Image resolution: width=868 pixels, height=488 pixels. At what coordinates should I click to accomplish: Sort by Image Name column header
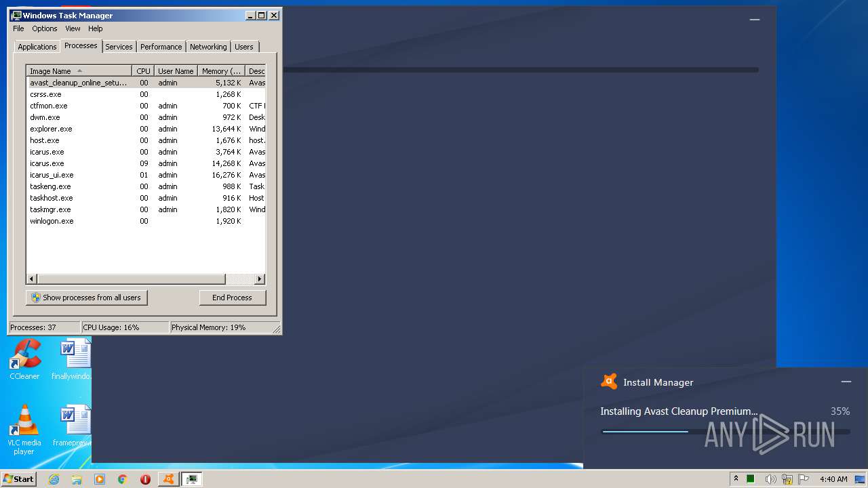pos(79,70)
